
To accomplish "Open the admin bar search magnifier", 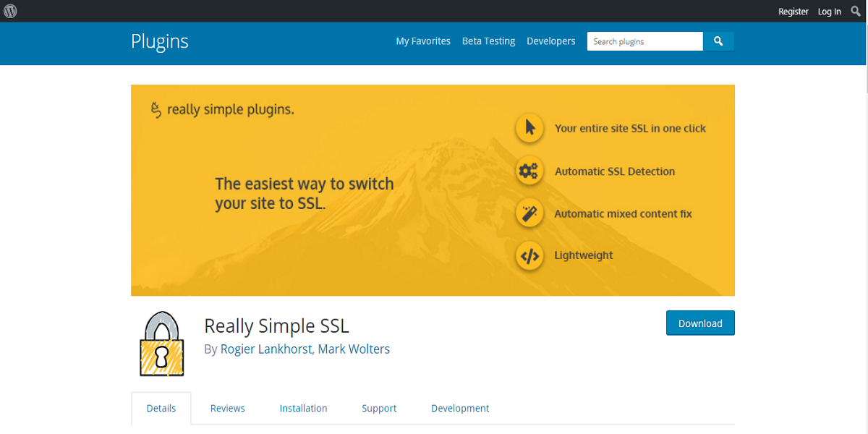I will (856, 11).
